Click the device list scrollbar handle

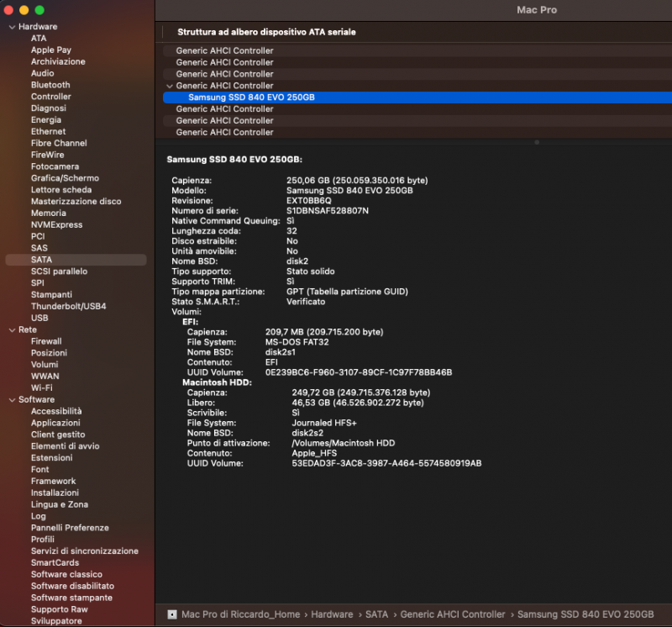point(538,142)
